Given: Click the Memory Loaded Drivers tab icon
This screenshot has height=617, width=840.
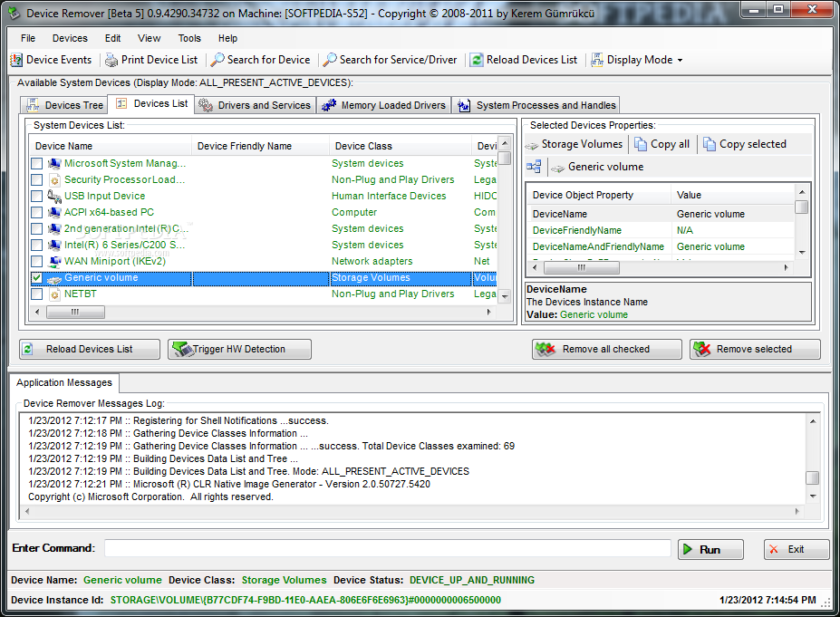Looking at the screenshot, I should (x=328, y=105).
